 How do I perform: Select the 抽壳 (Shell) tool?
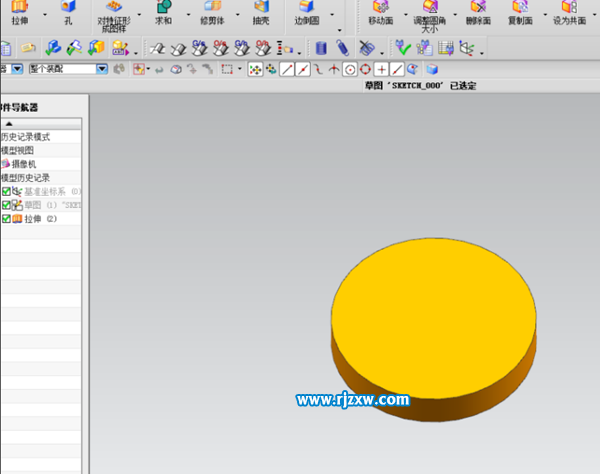pos(261,8)
